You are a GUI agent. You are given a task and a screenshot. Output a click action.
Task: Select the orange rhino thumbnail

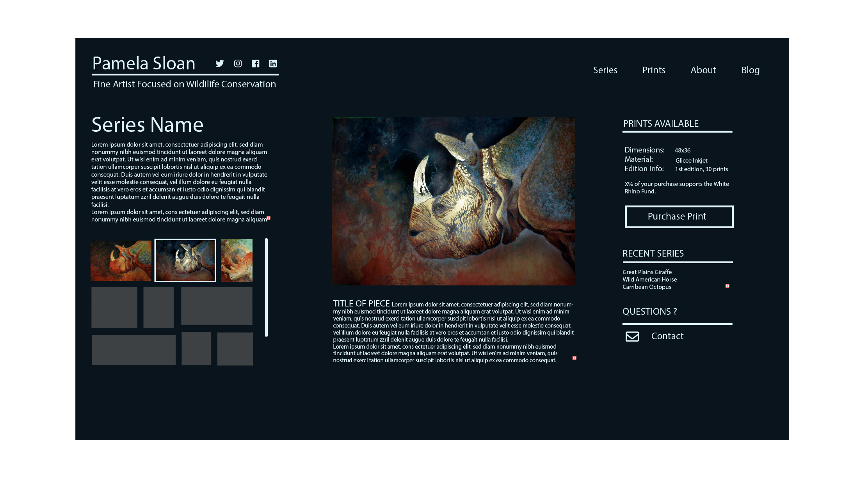[121, 260]
